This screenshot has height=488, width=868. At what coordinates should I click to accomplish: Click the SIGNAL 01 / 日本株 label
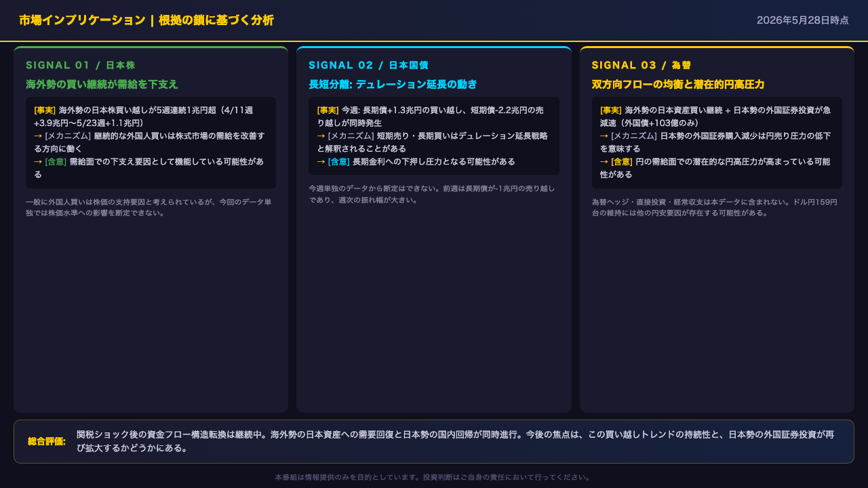coord(81,65)
